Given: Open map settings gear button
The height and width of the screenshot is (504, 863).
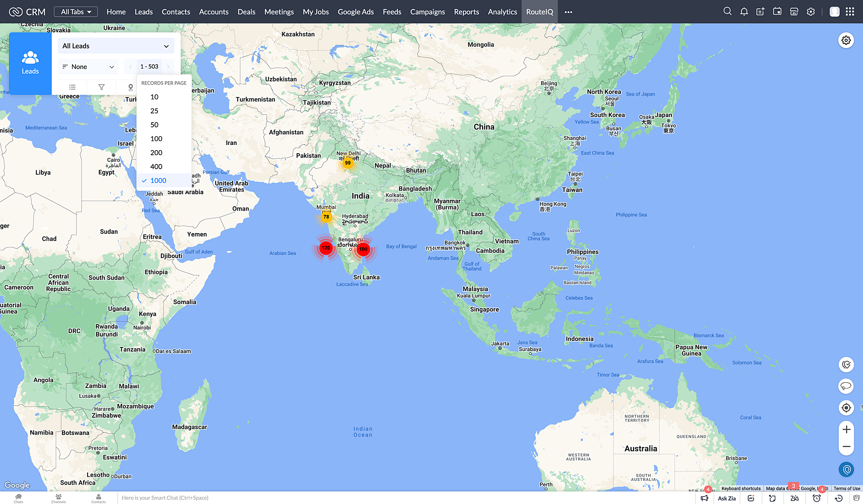Looking at the screenshot, I should [x=846, y=40].
